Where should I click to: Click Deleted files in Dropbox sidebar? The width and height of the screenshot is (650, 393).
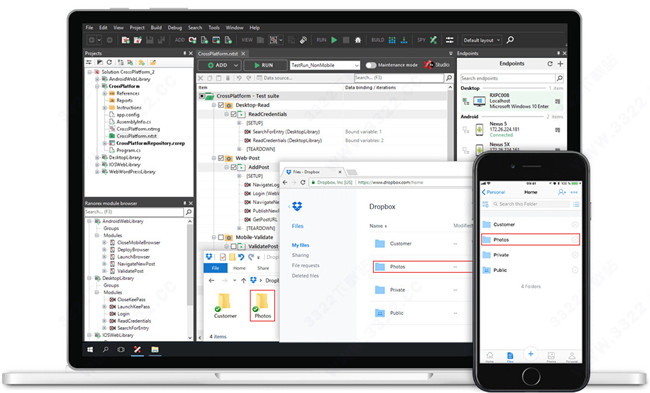306,276
